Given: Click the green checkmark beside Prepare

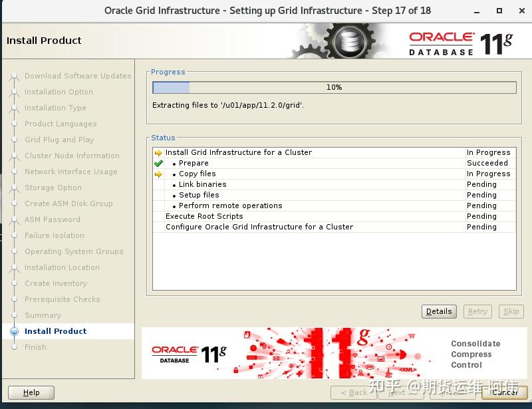Looking at the screenshot, I should (158, 163).
